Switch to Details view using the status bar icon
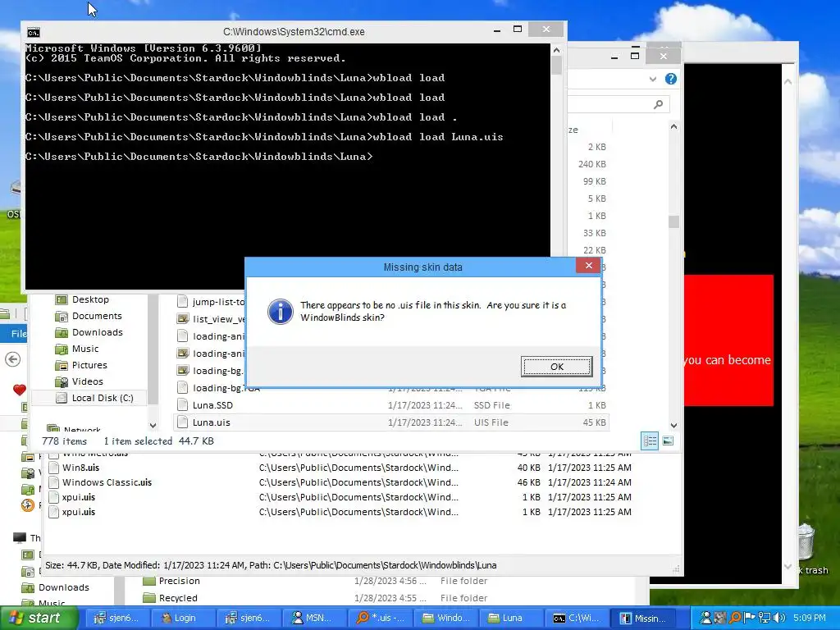This screenshot has width=840, height=630. tap(650, 441)
